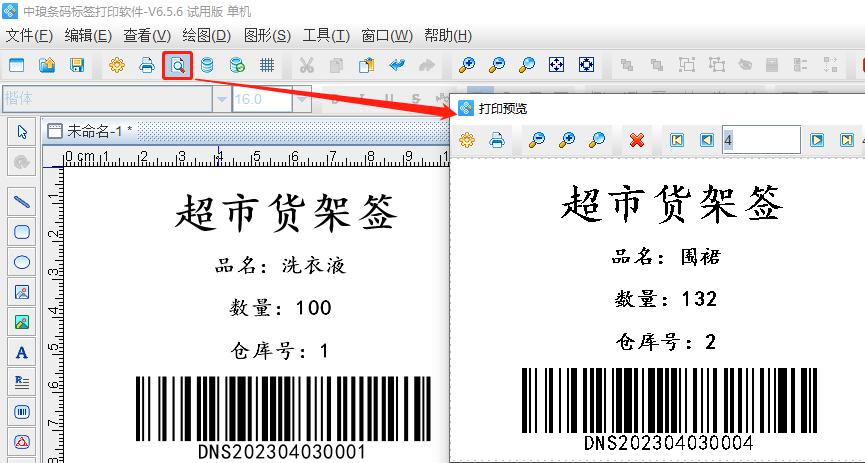Click the print preview toolbar icon
The image size is (865, 463).
point(177,66)
